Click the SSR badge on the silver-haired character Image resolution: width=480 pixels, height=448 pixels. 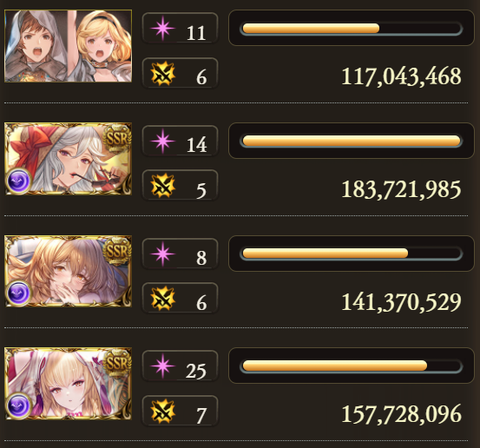pos(117,137)
